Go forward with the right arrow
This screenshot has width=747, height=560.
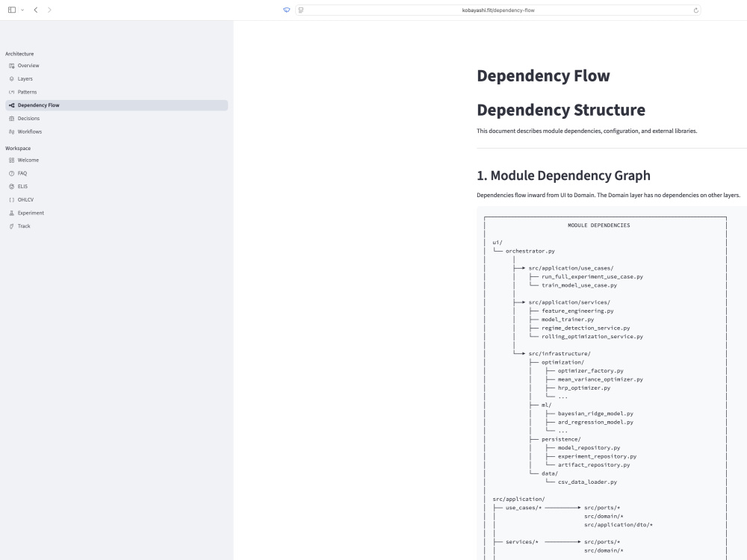point(49,10)
